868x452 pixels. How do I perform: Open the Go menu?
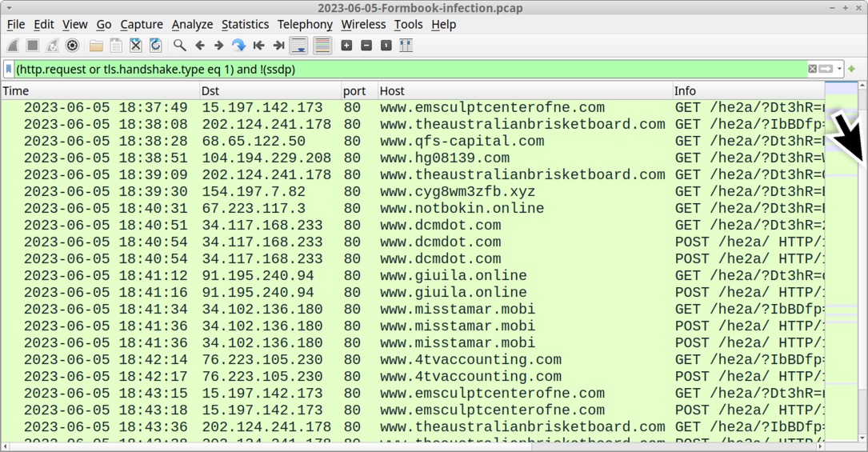(x=104, y=24)
